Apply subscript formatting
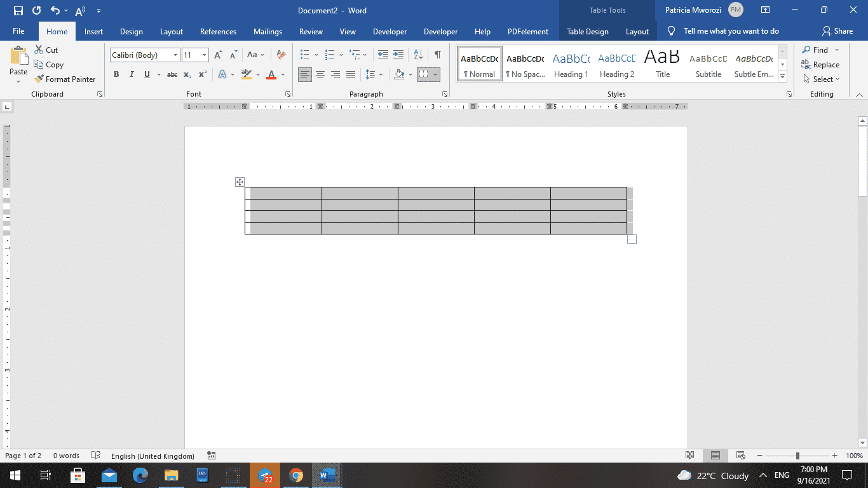The image size is (868, 488). [x=187, y=74]
